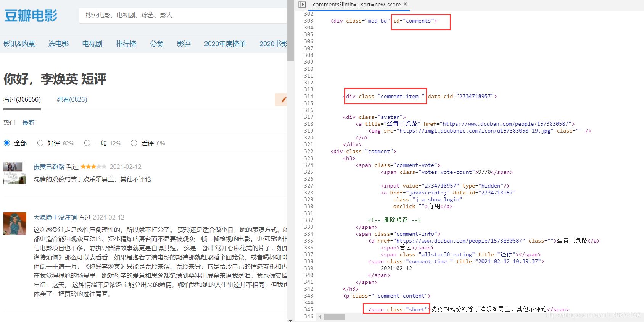Select the 一般 radio button
The width and height of the screenshot is (644, 322).
coord(87,143)
